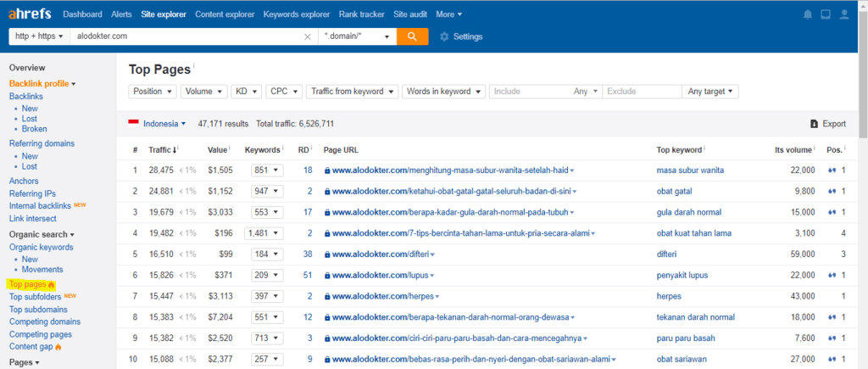Click flame icon next to Content gap
The height and width of the screenshot is (369, 868).
[x=58, y=347]
